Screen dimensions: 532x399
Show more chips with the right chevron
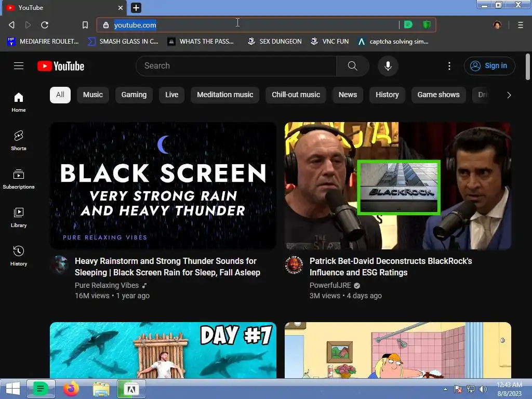pyautogui.click(x=509, y=95)
